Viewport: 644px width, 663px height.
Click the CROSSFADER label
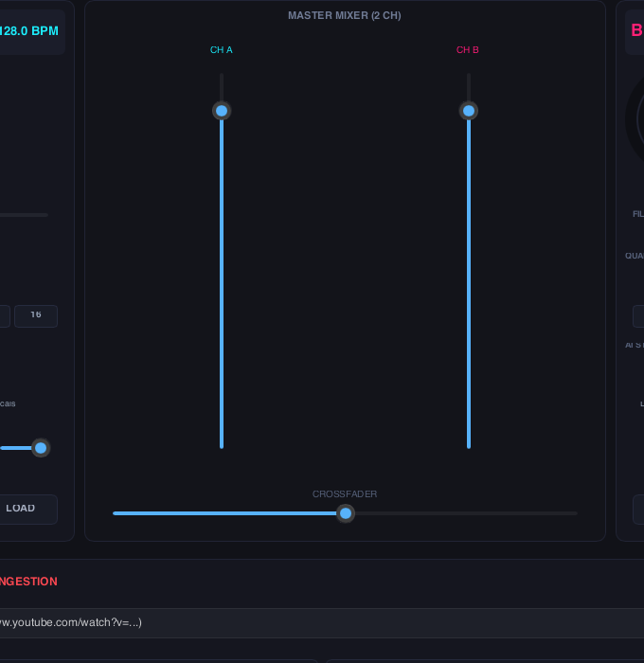[x=345, y=493]
